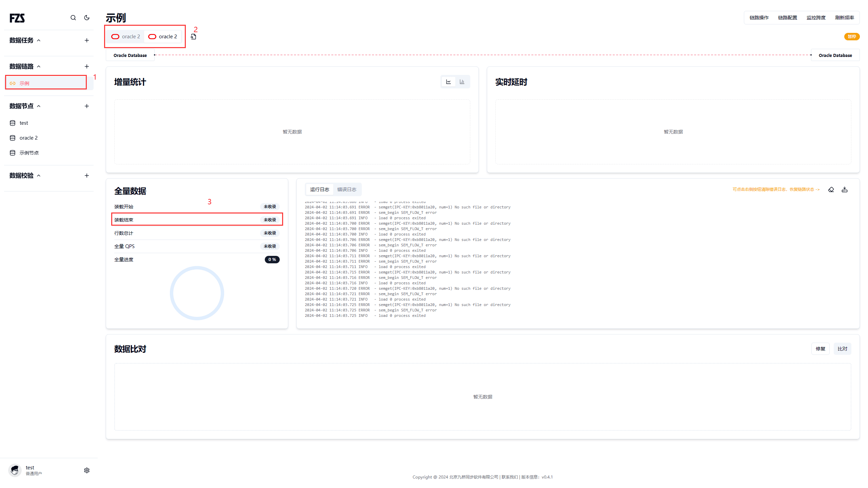Select the oracle 2 node in sidebar
This screenshot has width=868, height=488.
[28, 138]
